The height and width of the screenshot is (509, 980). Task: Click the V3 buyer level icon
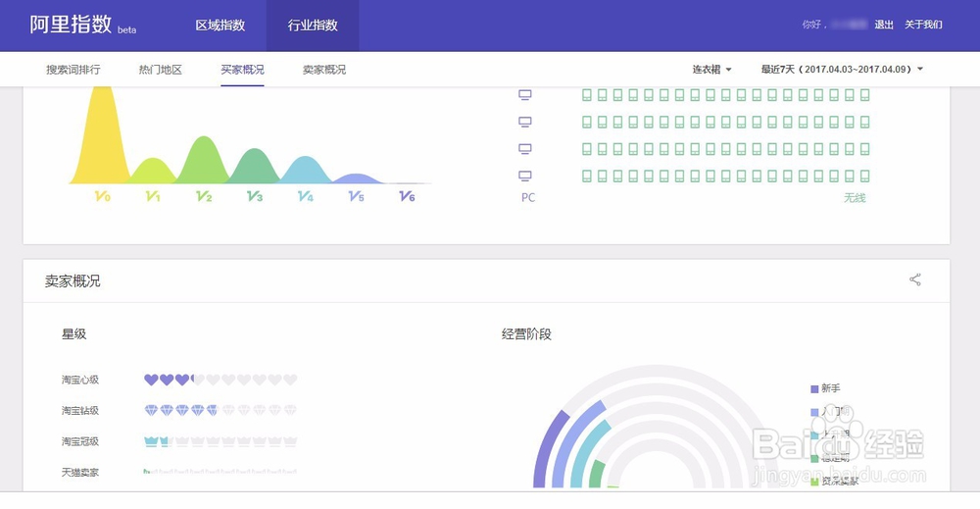[x=255, y=196]
